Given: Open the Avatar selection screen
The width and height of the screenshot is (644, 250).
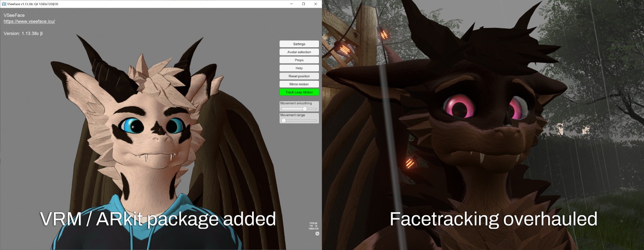Looking at the screenshot, I should [299, 52].
